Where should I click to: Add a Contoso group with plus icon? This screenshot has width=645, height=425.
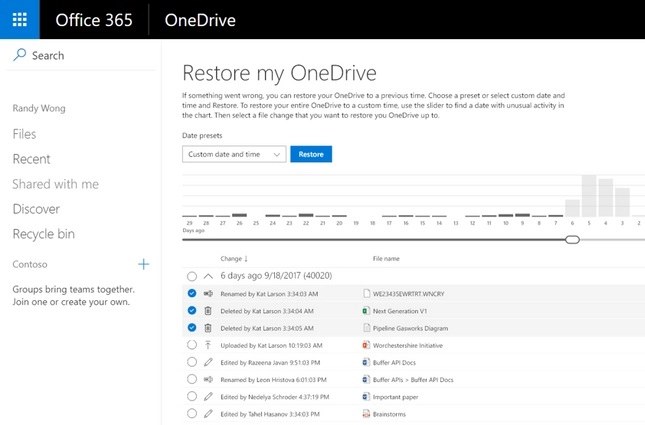[144, 264]
